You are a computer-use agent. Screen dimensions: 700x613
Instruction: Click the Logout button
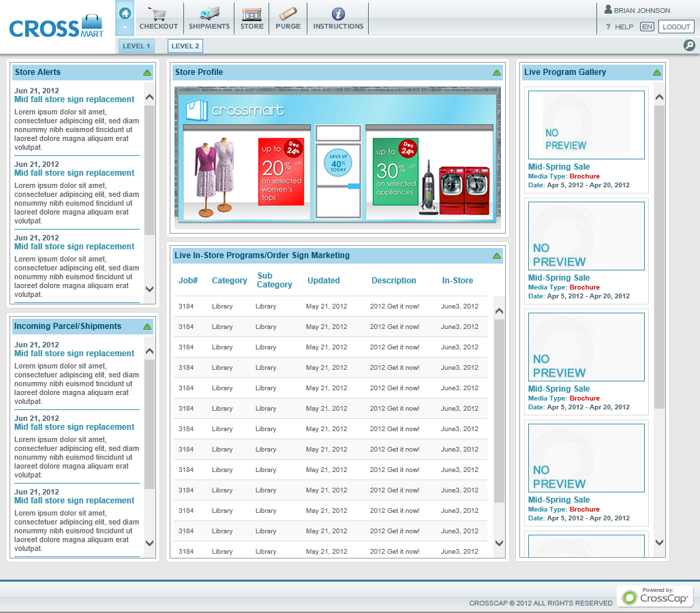676,27
